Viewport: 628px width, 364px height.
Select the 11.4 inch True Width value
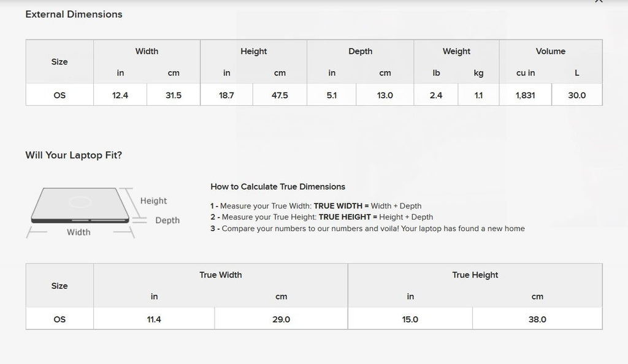coord(154,319)
